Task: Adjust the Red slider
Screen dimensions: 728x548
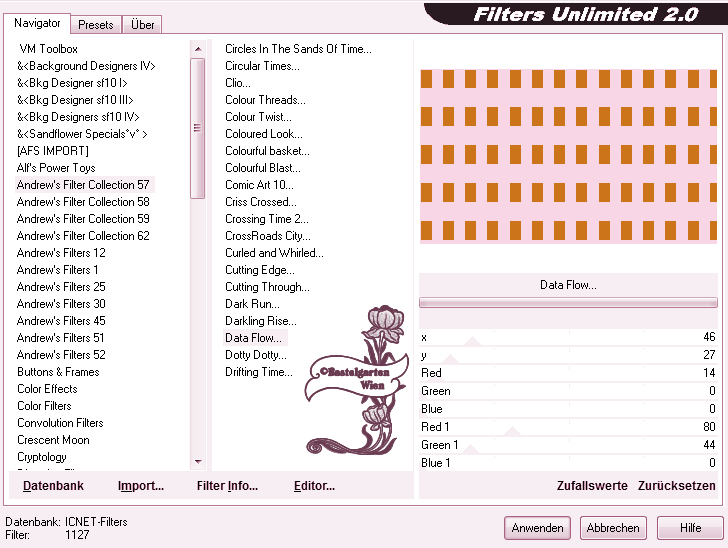Action: [x=568, y=373]
